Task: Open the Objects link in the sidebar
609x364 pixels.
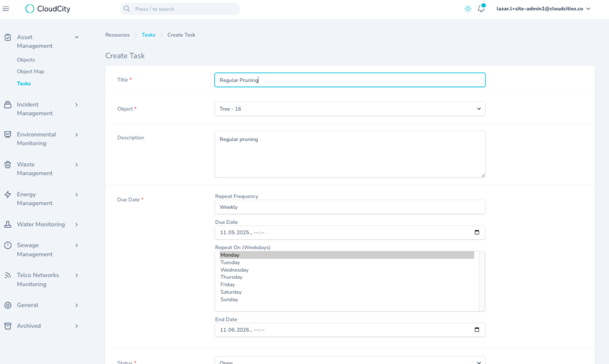Action: pos(26,60)
